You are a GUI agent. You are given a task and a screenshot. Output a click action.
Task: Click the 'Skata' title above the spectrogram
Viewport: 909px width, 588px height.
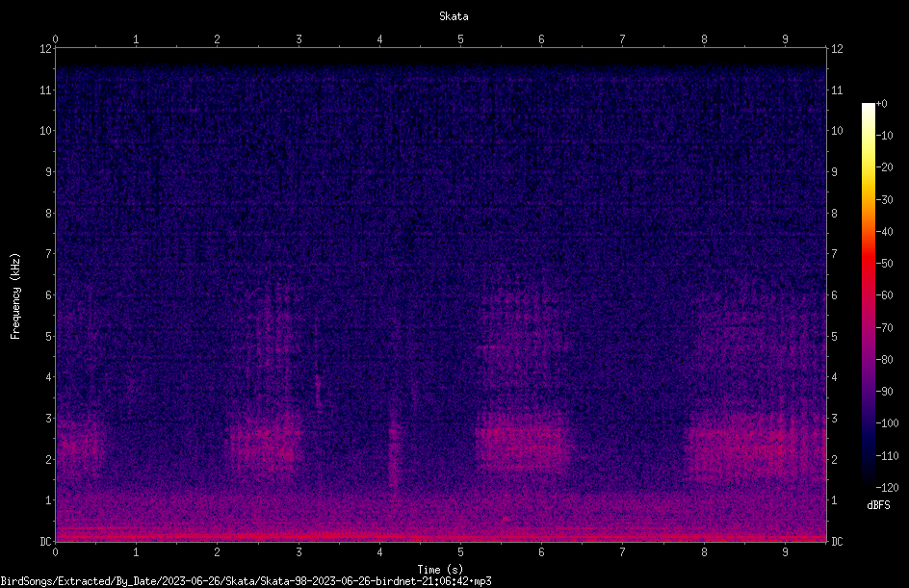pos(454,16)
